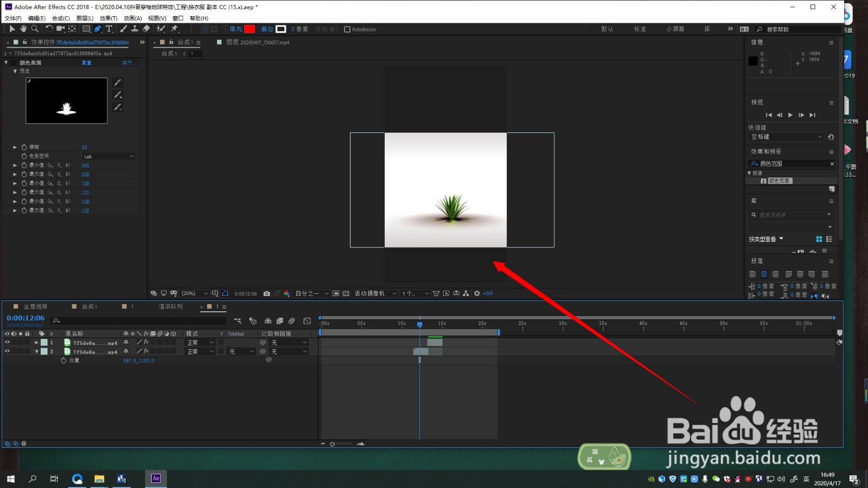Click the add-color plus eyedropper
868x488 pixels.
(x=118, y=95)
